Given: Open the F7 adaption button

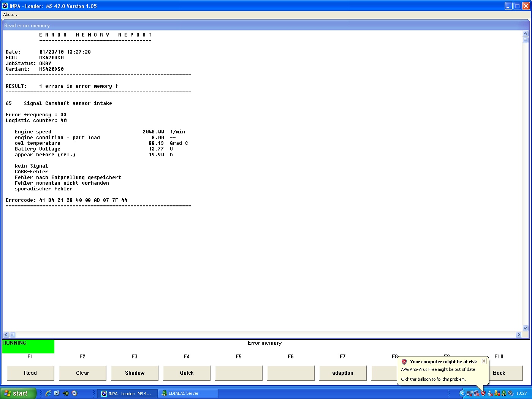Looking at the screenshot, I should [x=343, y=373].
